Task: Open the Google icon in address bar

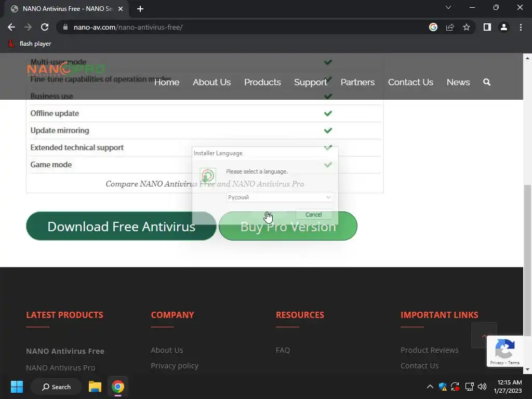Action: 433,27
